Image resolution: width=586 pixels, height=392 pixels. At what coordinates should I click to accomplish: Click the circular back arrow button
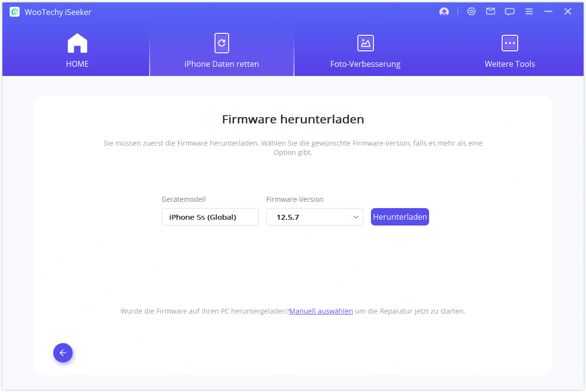63,353
